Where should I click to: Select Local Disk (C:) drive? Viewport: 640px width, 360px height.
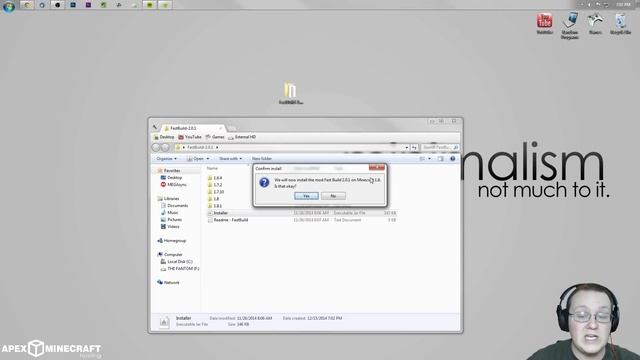coord(177,261)
